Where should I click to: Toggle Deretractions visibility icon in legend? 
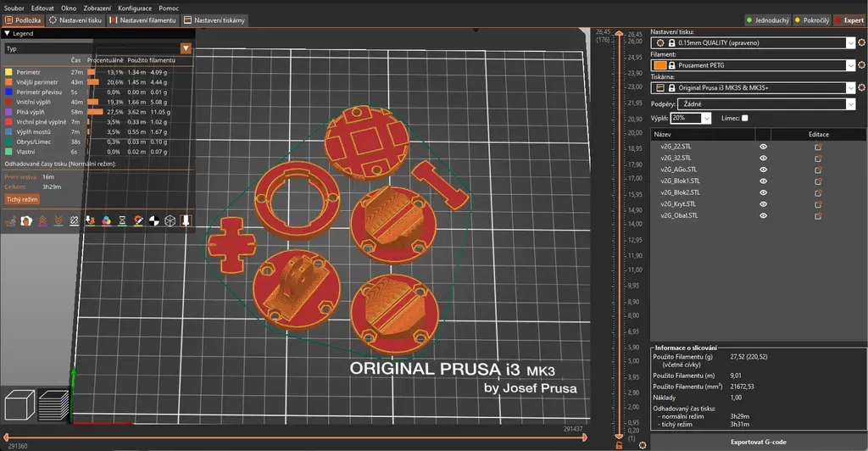pos(58,220)
